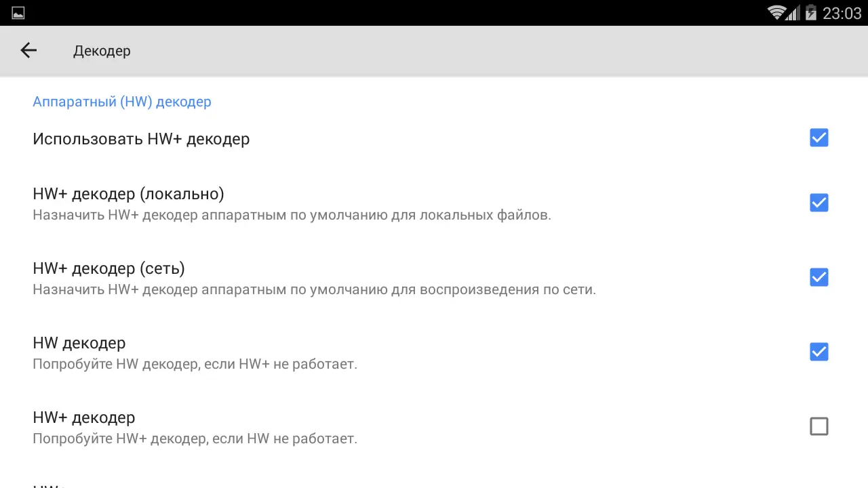Select the Декодер title in the toolbar
The image size is (868, 488).
(x=102, y=51)
